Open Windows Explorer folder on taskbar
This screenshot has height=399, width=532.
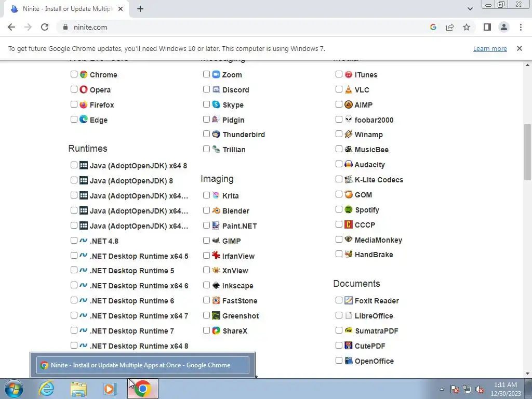(x=78, y=389)
